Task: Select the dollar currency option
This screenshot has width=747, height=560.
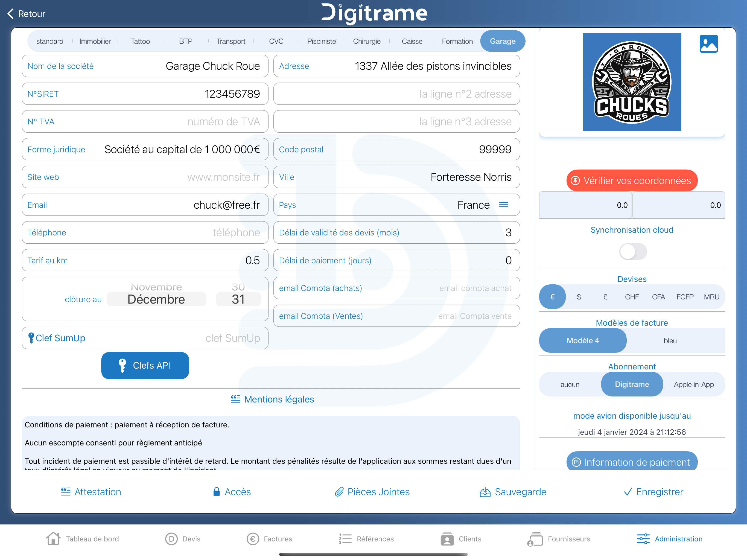Action: click(x=579, y=297)
